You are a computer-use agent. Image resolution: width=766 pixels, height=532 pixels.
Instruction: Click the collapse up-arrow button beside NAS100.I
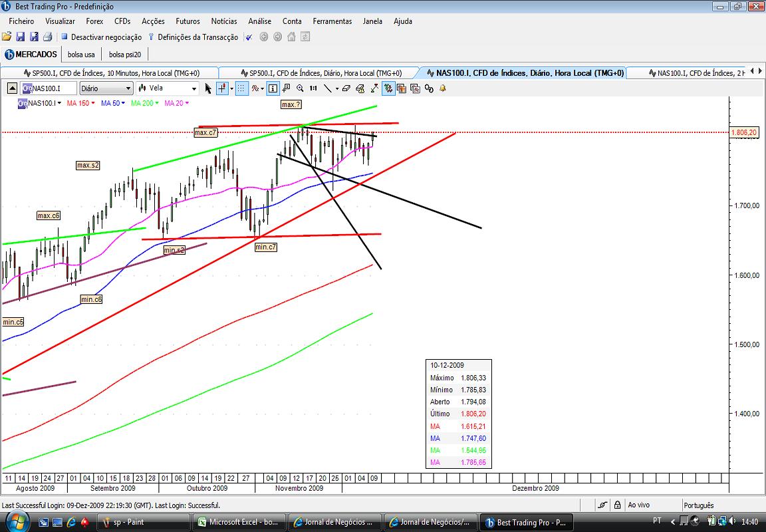click(x=12, y=88)
